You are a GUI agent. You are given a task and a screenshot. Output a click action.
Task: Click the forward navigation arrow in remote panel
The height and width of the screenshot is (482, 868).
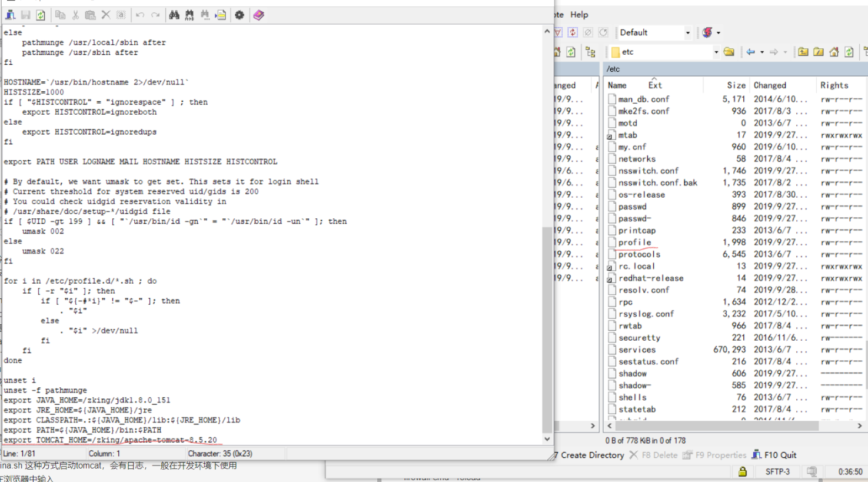(x=774, y=52)
